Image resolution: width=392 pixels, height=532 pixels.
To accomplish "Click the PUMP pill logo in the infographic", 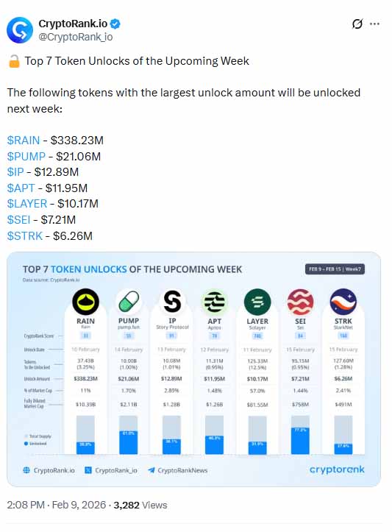I will (129, 302).
